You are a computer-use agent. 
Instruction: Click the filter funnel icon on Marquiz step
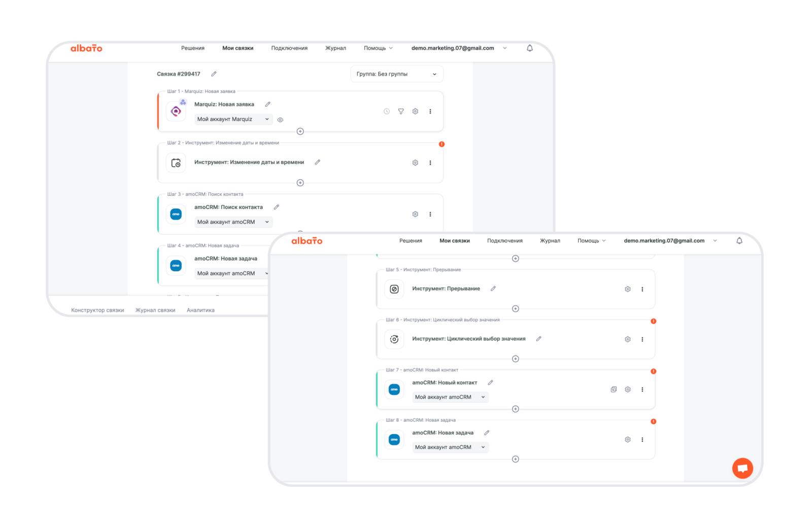tap(401, 112)
